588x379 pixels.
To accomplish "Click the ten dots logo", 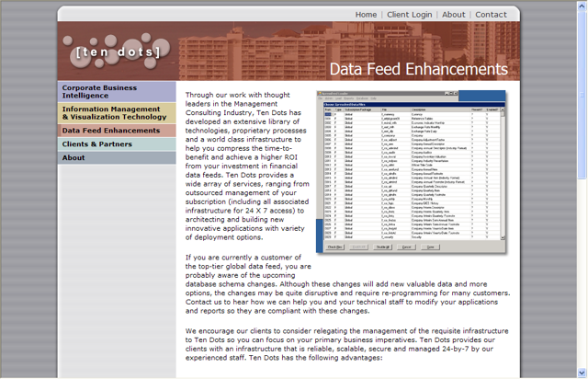I will 118,52.
